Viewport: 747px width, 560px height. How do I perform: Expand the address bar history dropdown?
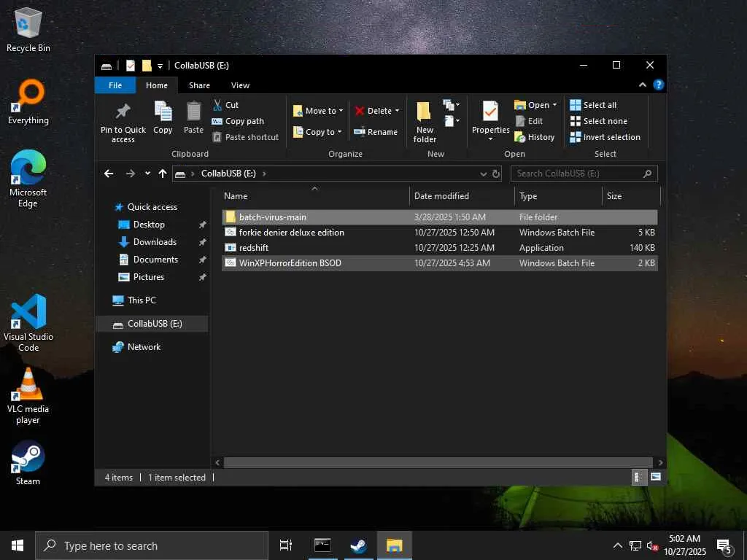click(x=483, y=174)
